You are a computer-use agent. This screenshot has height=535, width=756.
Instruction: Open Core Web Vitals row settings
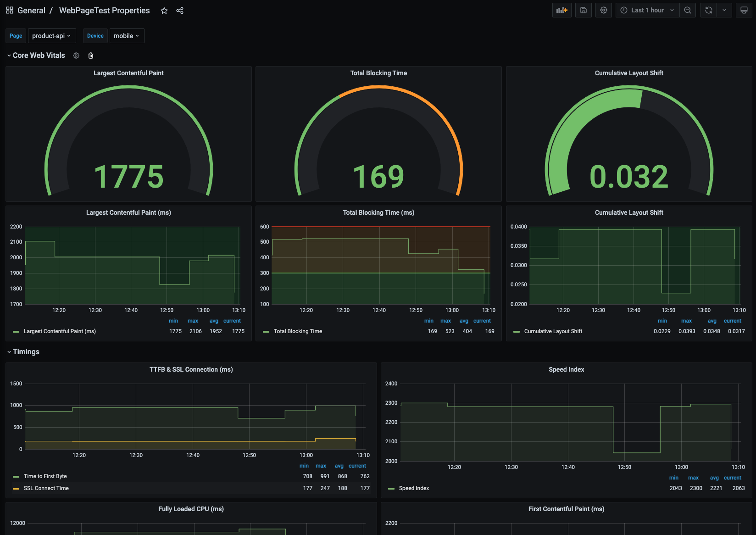pyautogui.click(x=76, y=56)
